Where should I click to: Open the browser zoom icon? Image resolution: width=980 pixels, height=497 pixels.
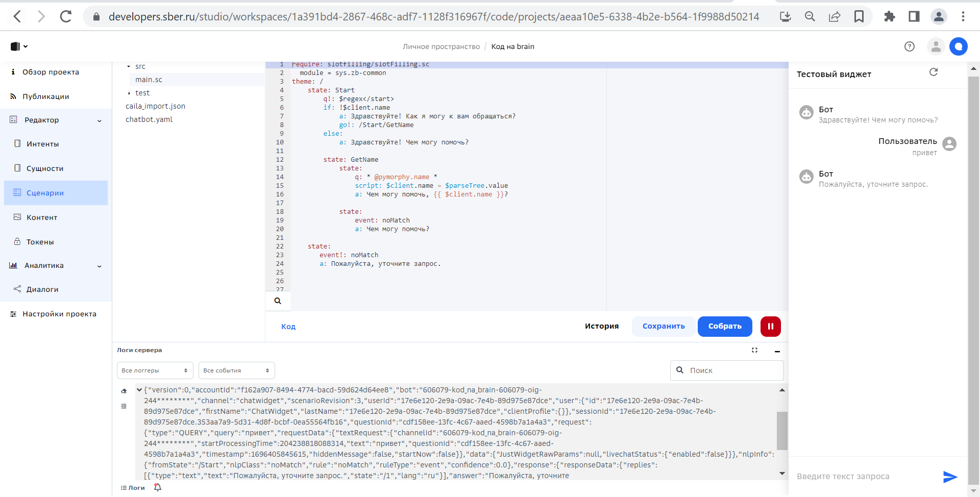(x=810, y=17)
